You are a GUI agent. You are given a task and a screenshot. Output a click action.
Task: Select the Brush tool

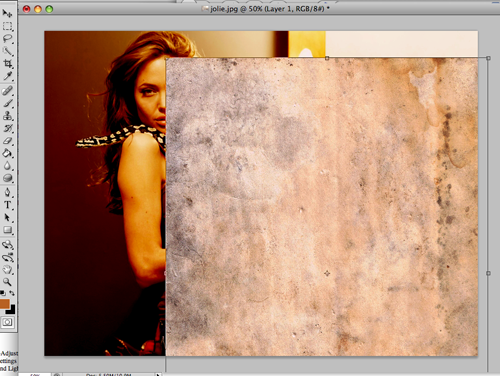[x=7, y=103]
